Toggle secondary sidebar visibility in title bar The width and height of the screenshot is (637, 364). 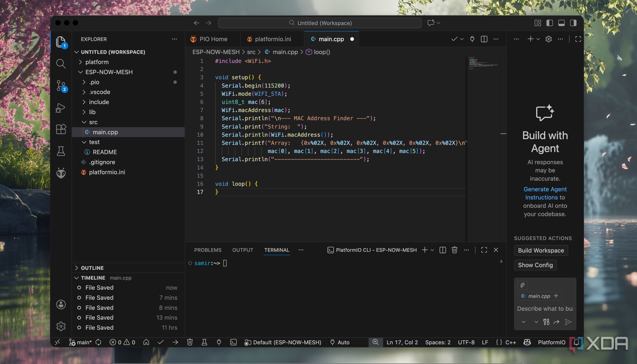(573, 23)
